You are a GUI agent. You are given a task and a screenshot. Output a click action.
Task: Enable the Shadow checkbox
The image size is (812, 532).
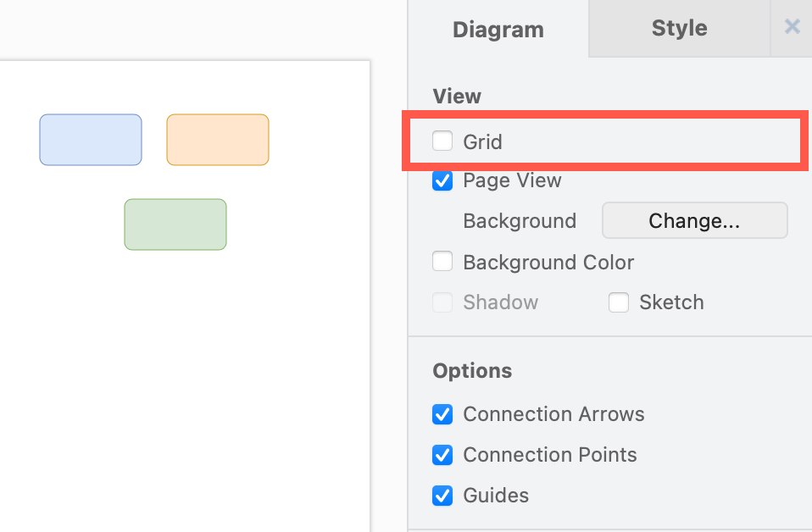pos(442,302)
